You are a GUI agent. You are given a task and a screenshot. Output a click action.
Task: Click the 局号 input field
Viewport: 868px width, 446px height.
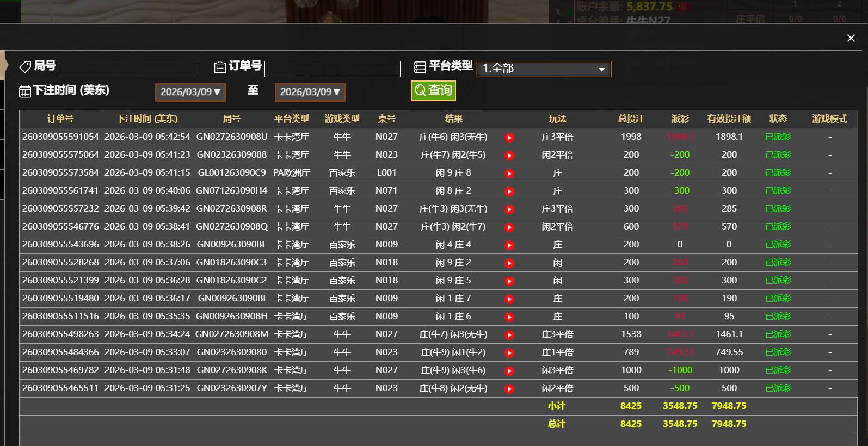tap(130, 69)
